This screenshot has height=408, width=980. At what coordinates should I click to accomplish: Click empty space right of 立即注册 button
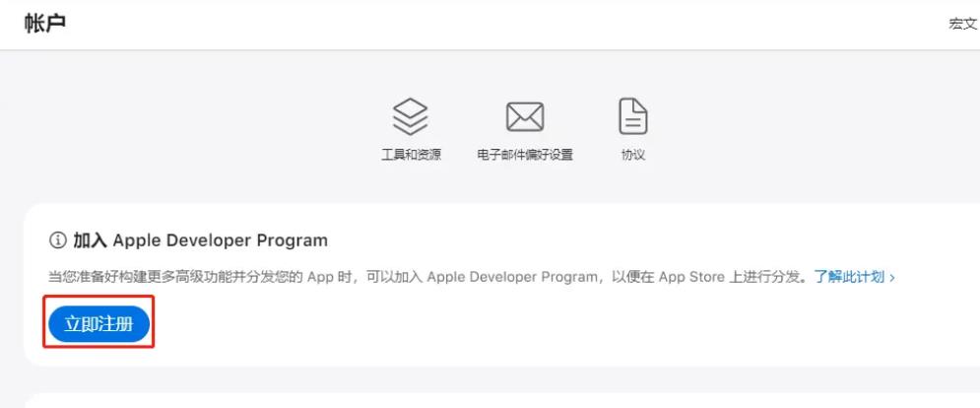(492, 325)
